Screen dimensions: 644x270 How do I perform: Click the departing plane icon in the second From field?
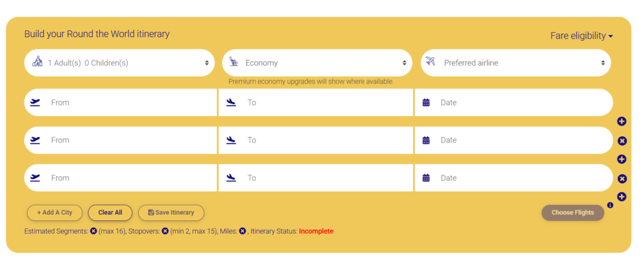(35, 140)
